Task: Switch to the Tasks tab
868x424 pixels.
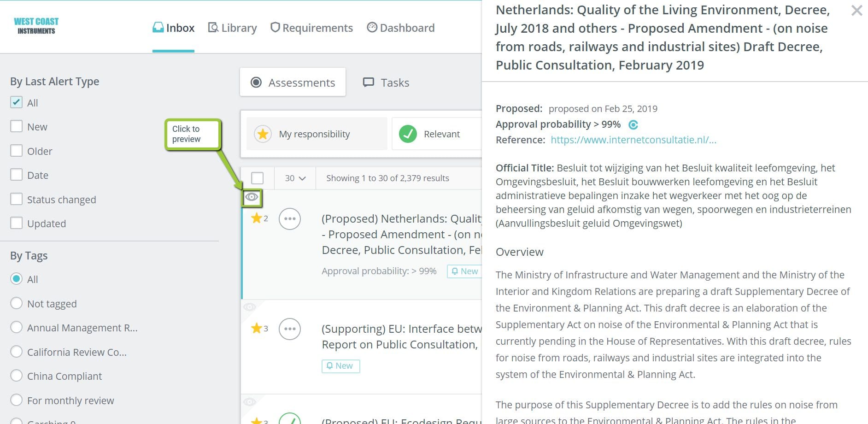Action: click(386, 82)
